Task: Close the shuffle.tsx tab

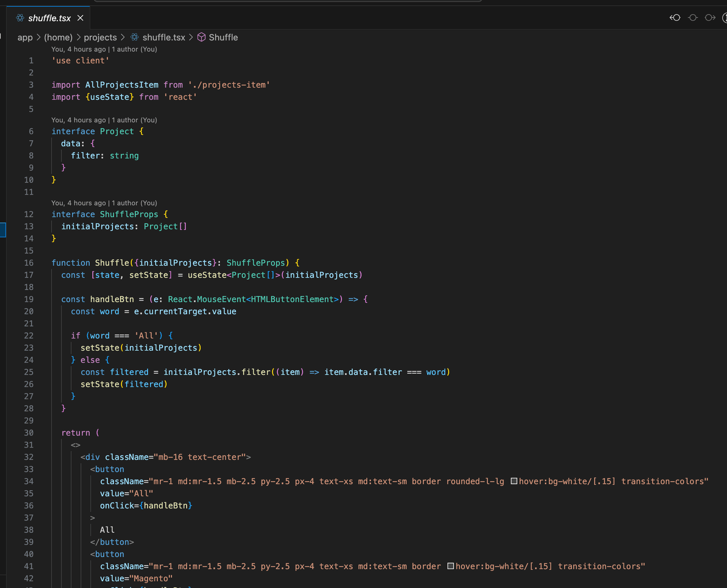Action: tap(80, 18)
